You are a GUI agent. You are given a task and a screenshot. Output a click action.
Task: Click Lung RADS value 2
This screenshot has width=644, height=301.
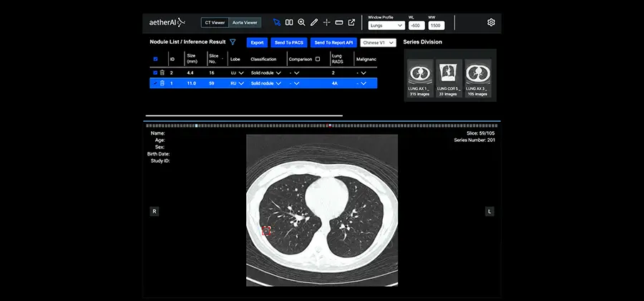point(333,73)
